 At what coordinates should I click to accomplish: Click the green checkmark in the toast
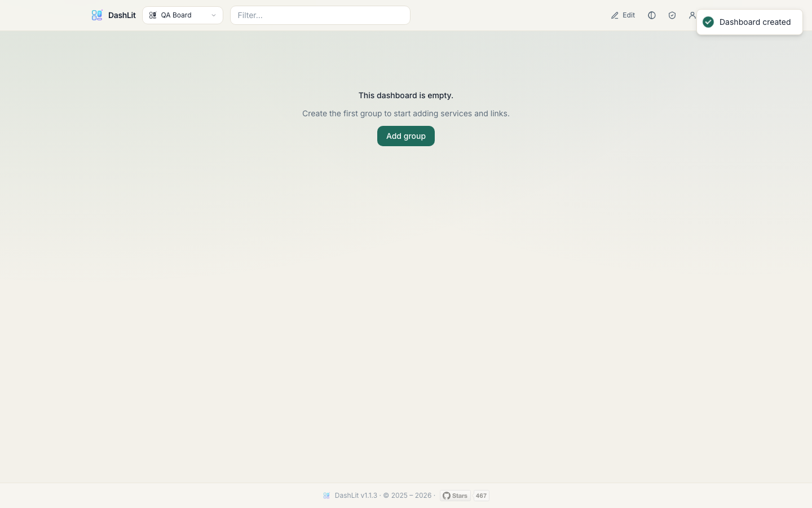[x=709, y=22]
